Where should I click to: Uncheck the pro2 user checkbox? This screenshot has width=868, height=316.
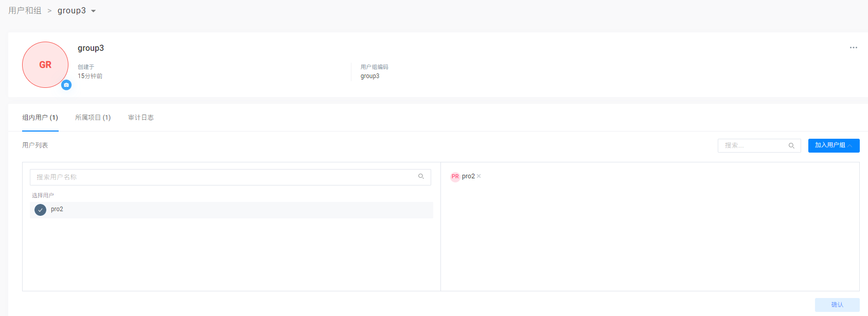pos(41,210)
